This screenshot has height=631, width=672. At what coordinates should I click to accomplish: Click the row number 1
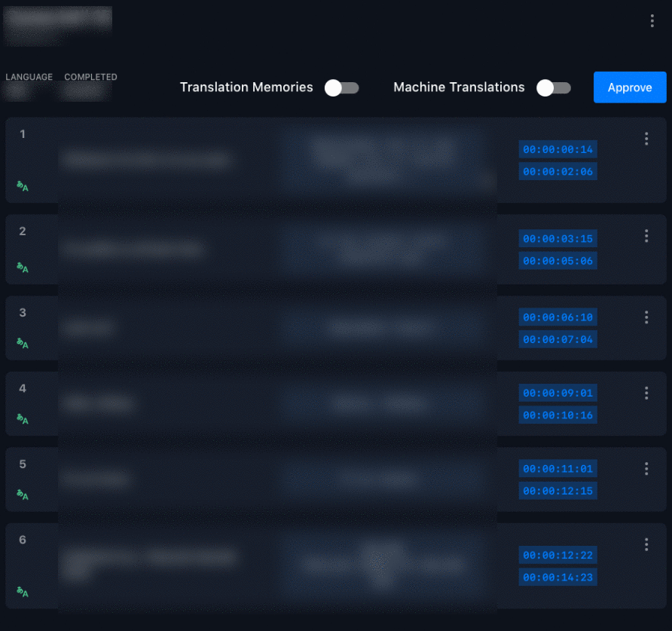(x=23, y=134)
